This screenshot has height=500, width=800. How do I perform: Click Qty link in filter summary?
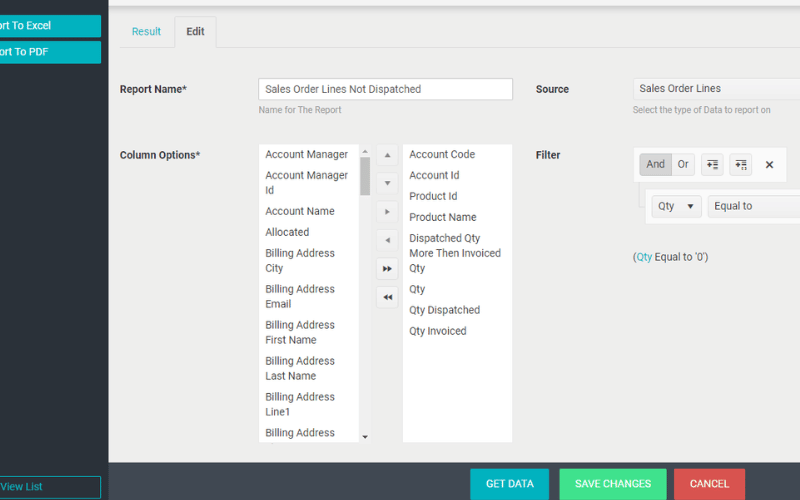(644, 257)
